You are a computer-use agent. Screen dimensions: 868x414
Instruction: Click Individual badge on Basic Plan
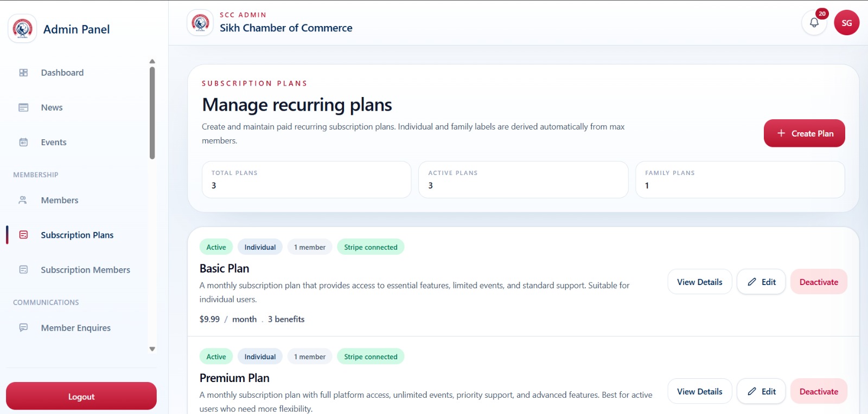[260, 247]
